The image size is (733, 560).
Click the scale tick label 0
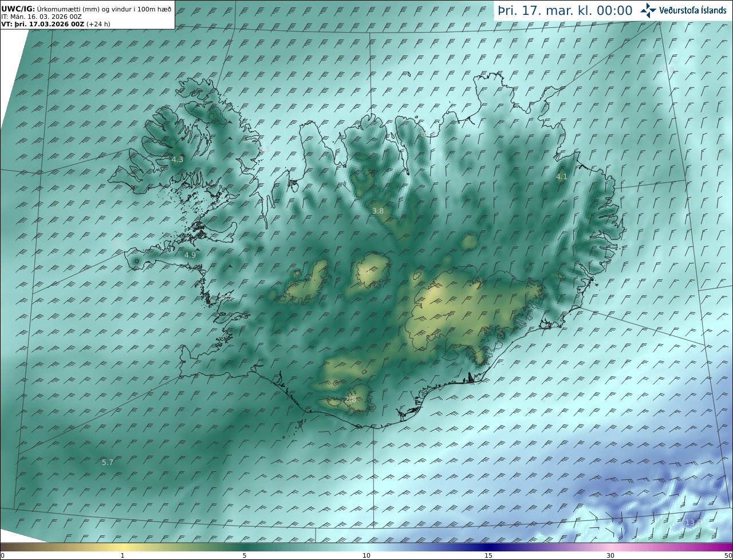tap(2, 556)
